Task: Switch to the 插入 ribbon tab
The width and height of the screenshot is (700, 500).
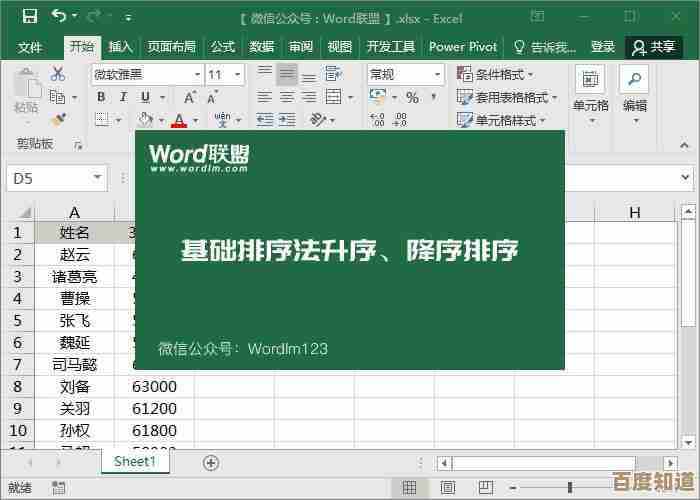Action: pos(121,47)
